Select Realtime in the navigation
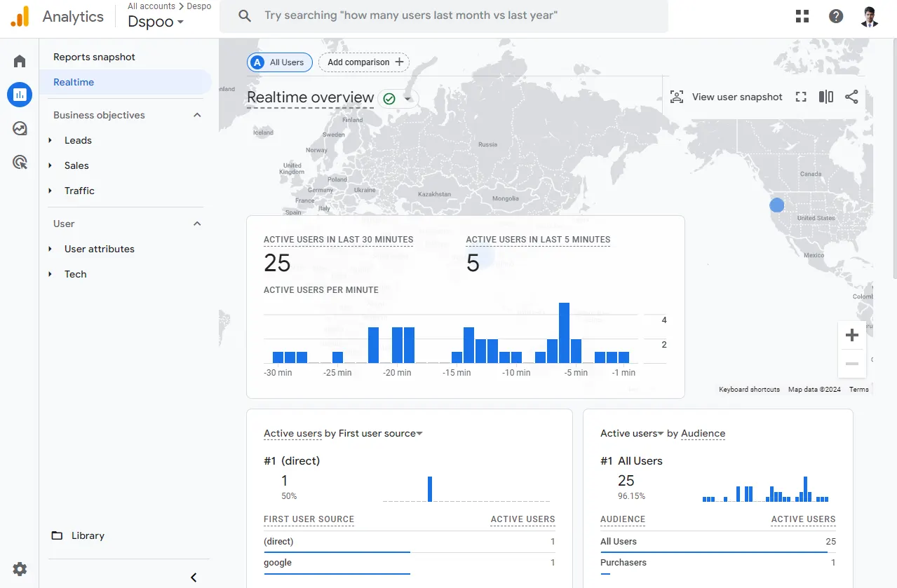Screen dimensions: 897x588 [125, 82]
